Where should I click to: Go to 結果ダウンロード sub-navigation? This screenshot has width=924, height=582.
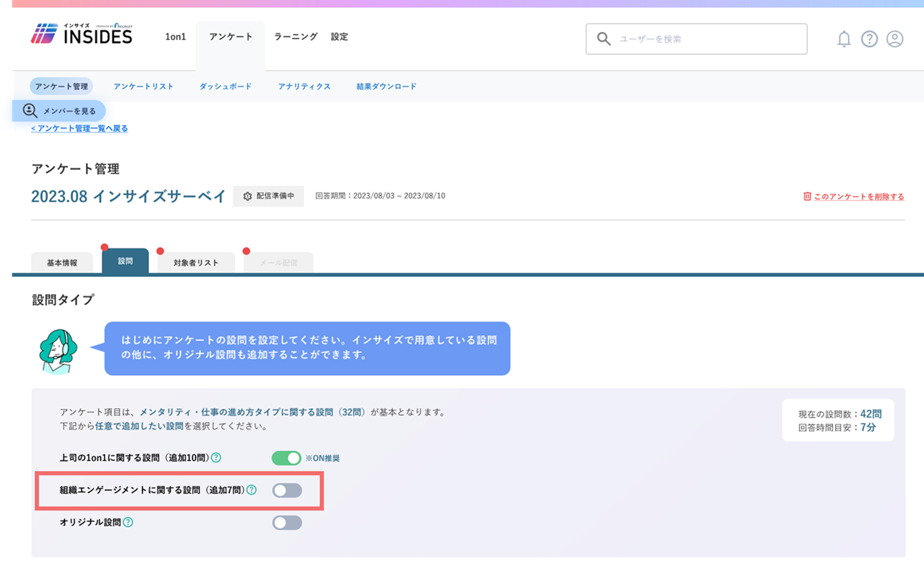tap(387, 86)
